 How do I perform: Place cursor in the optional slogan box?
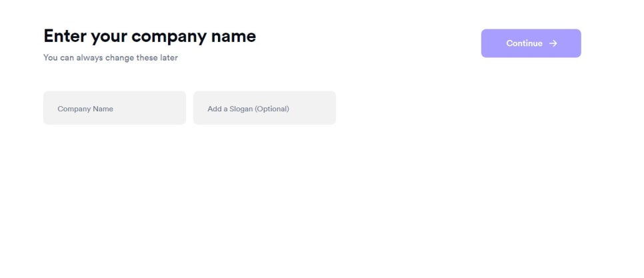tap(265, 107)
